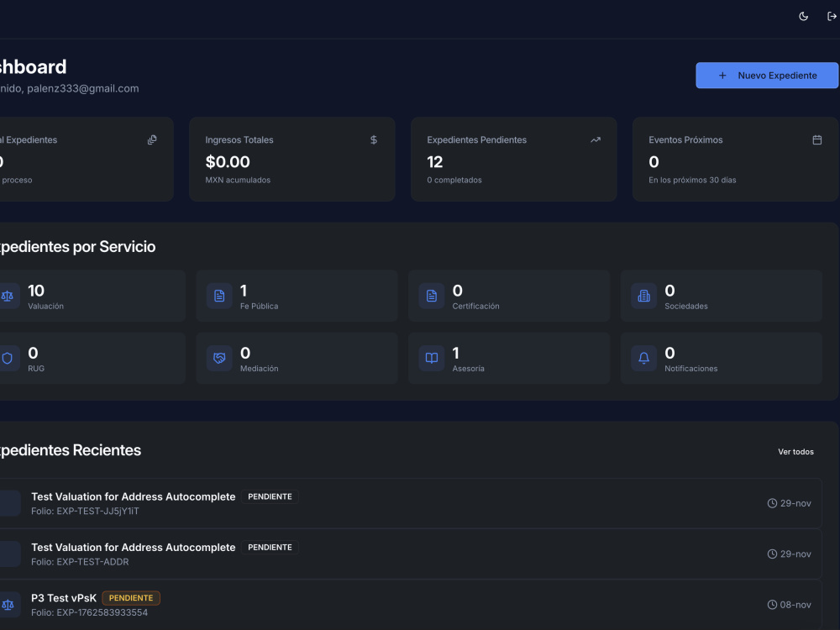Click the shield icon for RUG
Image resolution: width=840 pixels, height=630 pixels.
click(8, 359)
